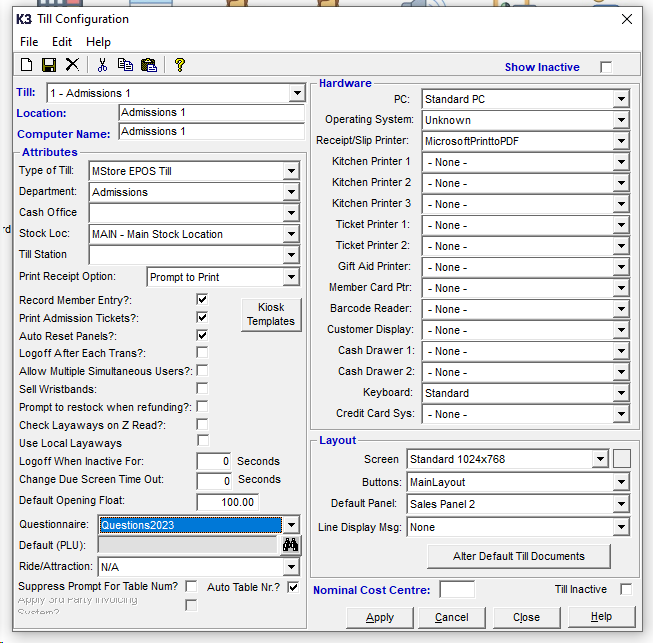653x643 pixels.
Task: Open the Default Panel dropdown
Action: click(621, 504)
